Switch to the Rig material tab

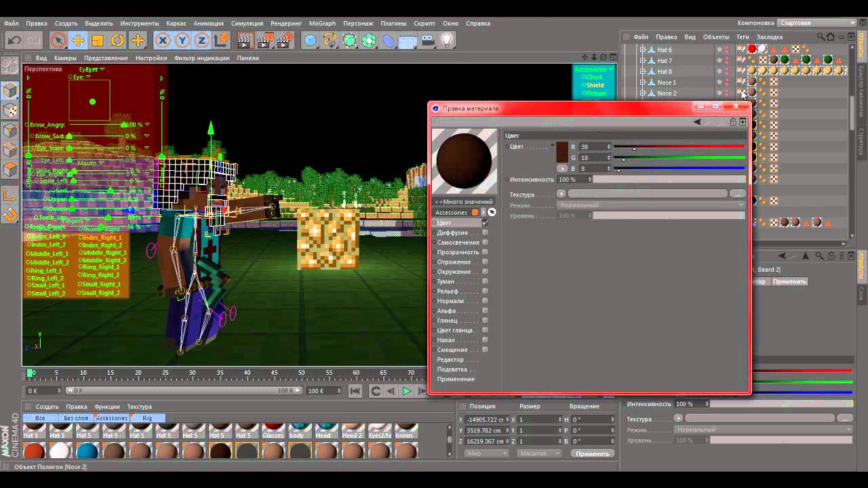[147, 418]
